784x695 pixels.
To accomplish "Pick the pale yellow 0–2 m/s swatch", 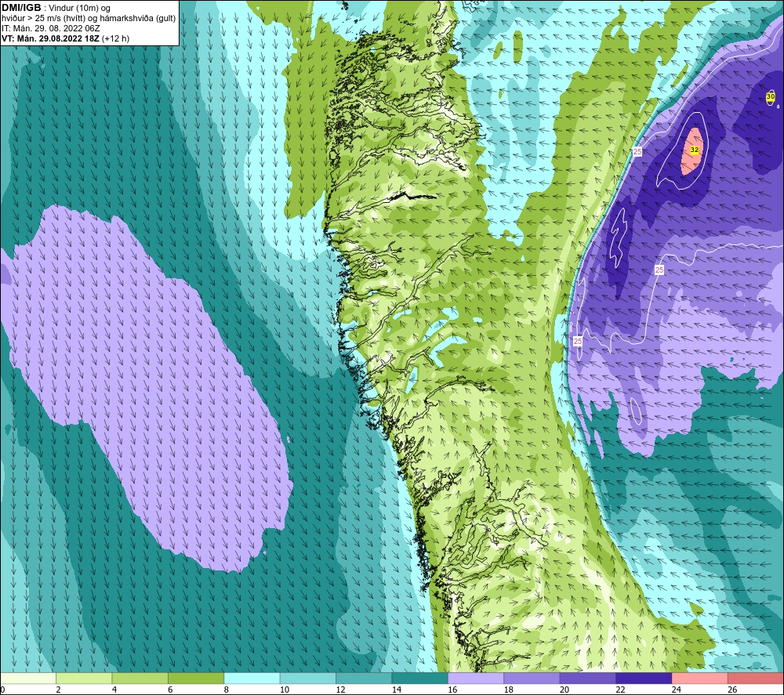I will click(x=28, y=678).
